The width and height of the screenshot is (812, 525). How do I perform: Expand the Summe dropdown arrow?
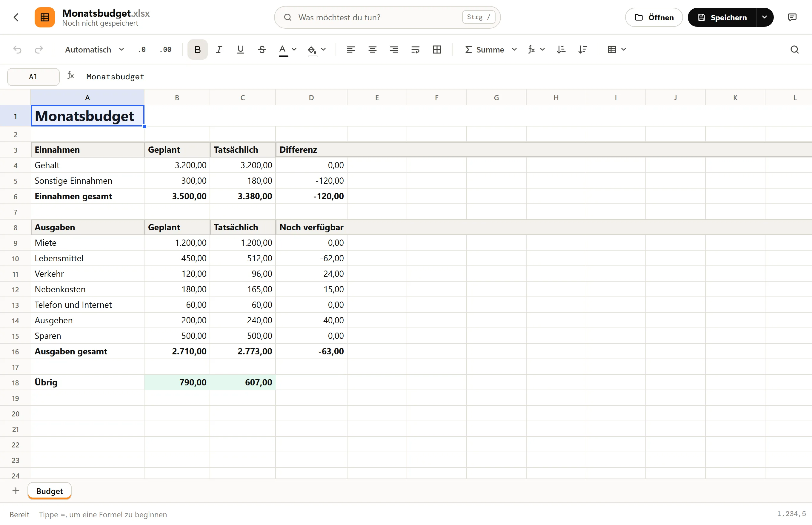514,50
